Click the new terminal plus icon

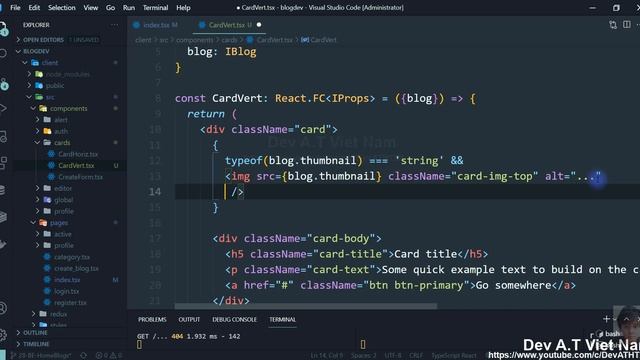606,319
